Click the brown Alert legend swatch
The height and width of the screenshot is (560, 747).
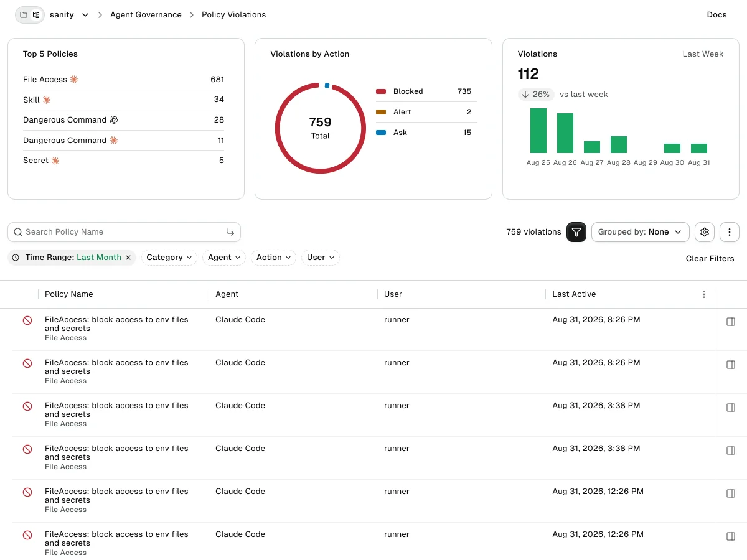381,112
